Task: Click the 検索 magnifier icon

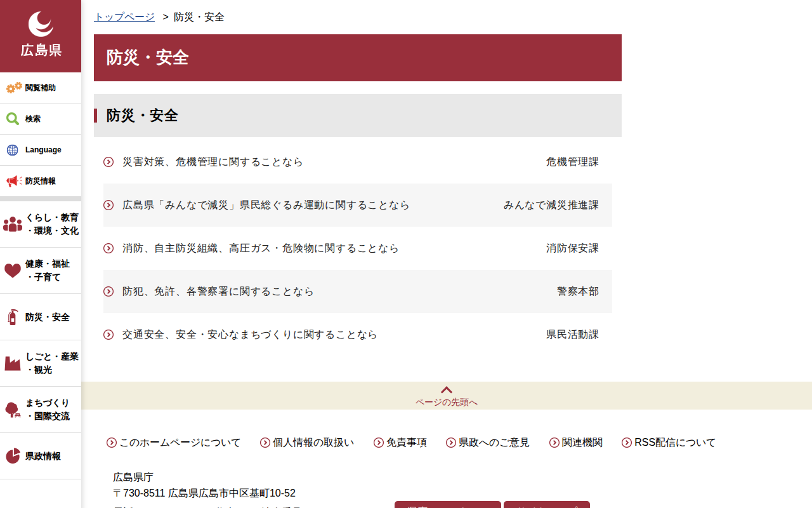Action: (13, 119)
